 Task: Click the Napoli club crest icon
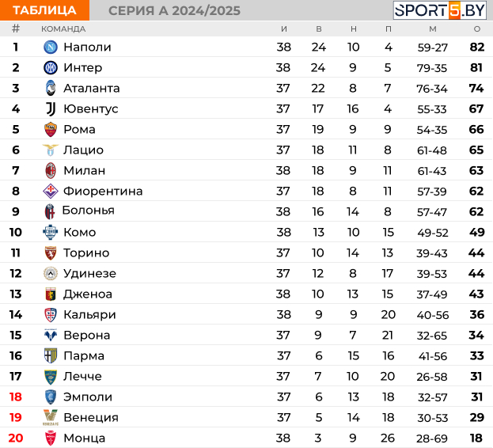(51, 47)
